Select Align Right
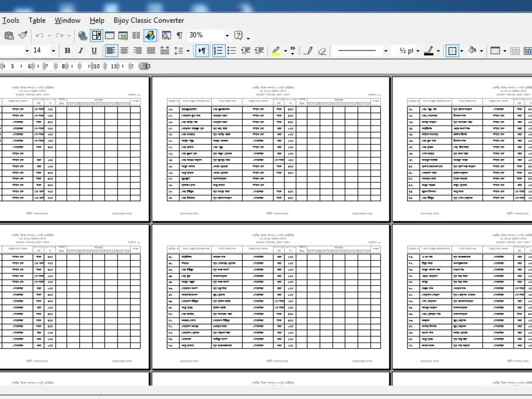 (x=137, y=51)
